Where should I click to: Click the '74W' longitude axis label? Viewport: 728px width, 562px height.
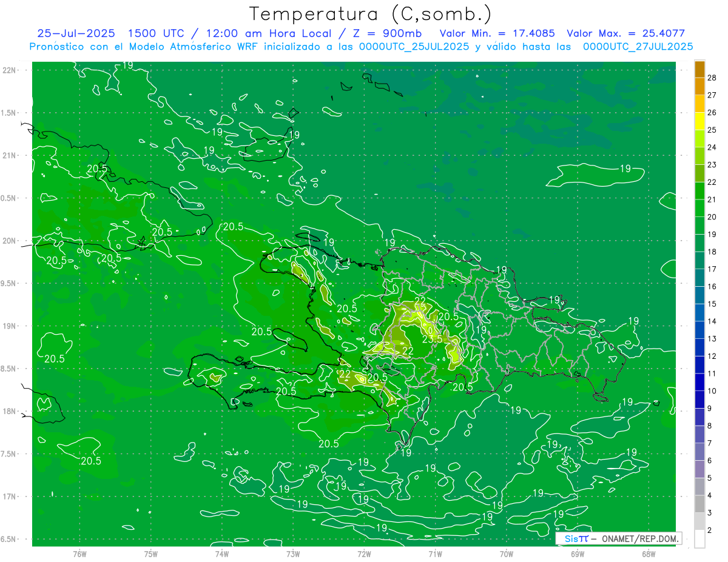point(221,554)
